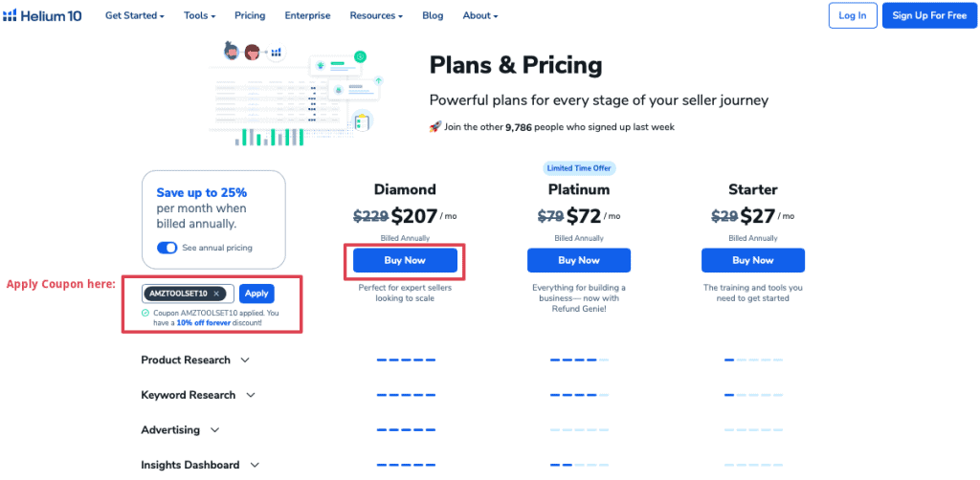Click Buy Now for Diamond plan
The width and height of the screenshot is (980, 480).
point(405,260)
